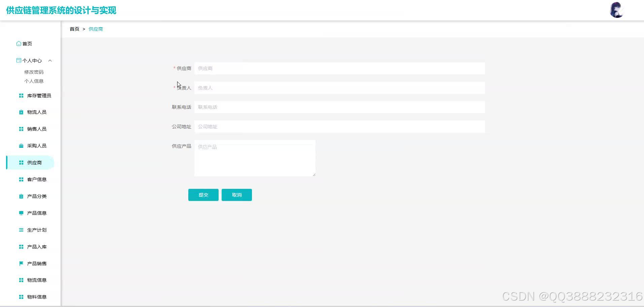
Task: Click the 供应产品 textarea resize handle
Action: coord(314,175)
